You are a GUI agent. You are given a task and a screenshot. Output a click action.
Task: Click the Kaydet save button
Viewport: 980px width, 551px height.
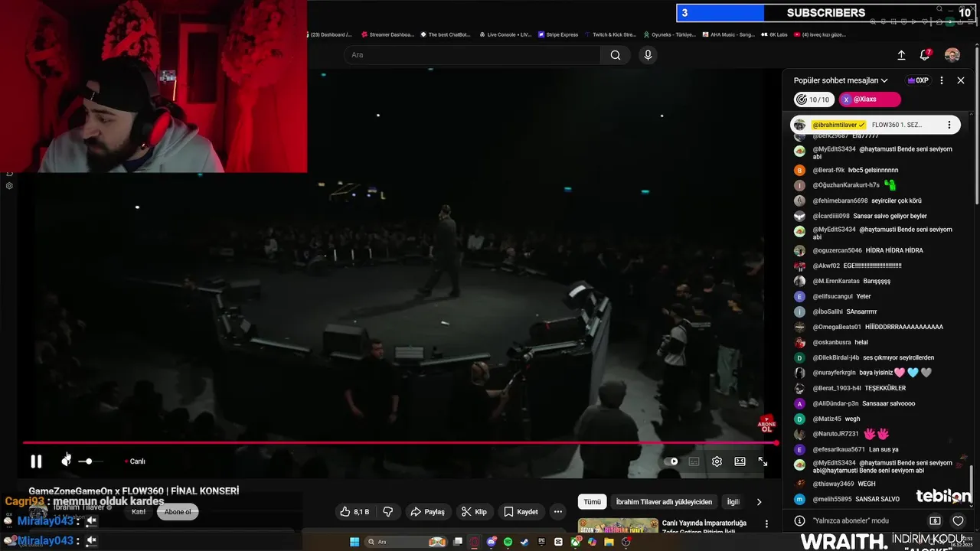tap(521, 511)
